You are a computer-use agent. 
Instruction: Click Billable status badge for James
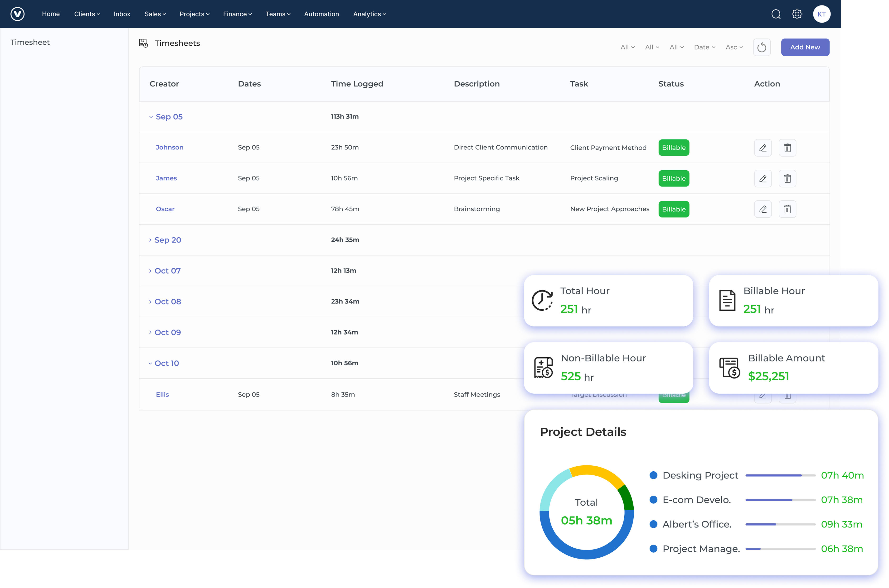point(674,178)
